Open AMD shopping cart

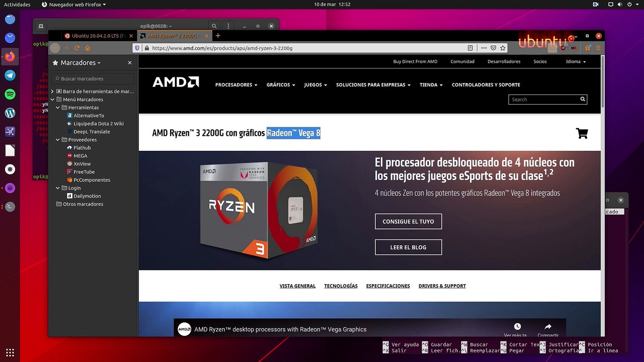click(582, 133)
